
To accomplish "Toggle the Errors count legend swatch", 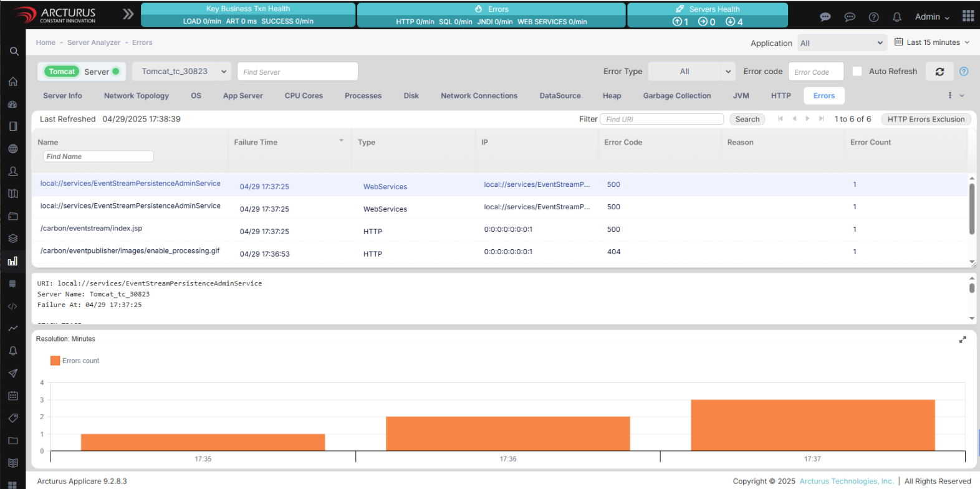I will point(55,361).
